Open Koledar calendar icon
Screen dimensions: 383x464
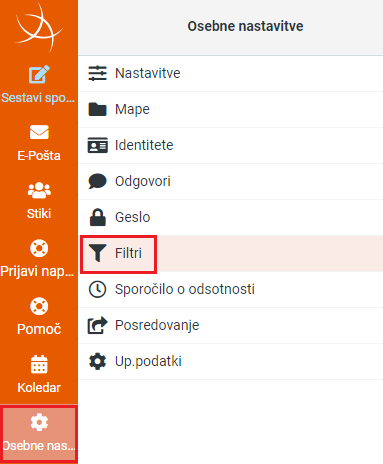(39, 364)
